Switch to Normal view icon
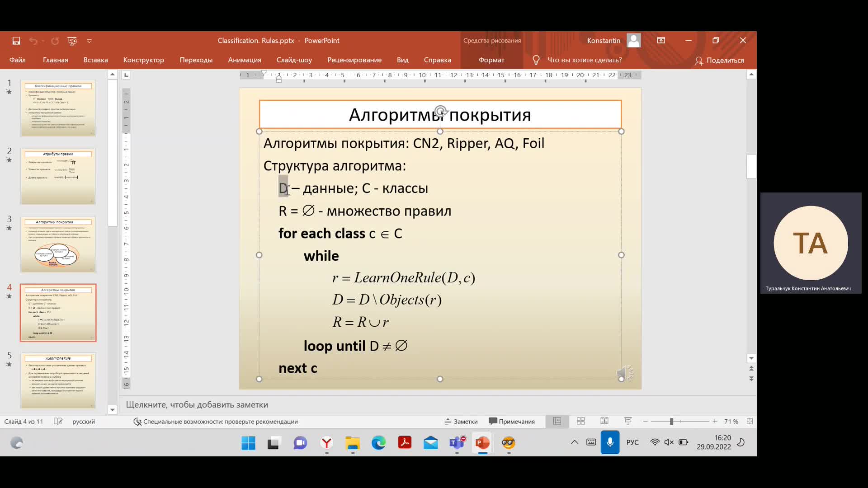 coord(557,421)
